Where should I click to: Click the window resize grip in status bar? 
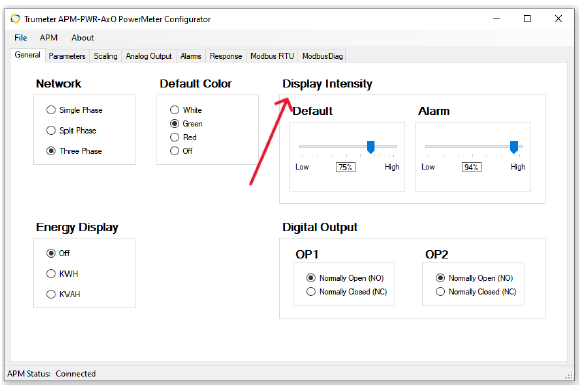point(569,375)
